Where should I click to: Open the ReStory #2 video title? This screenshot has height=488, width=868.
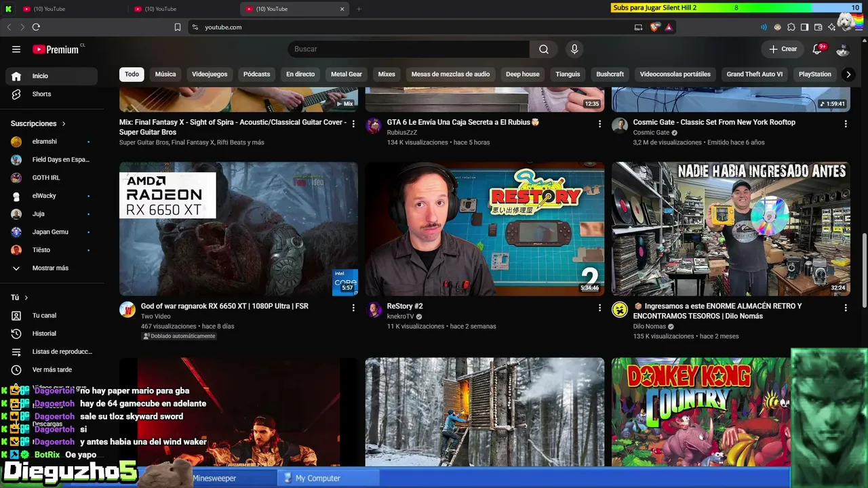(x=405, y=306)
